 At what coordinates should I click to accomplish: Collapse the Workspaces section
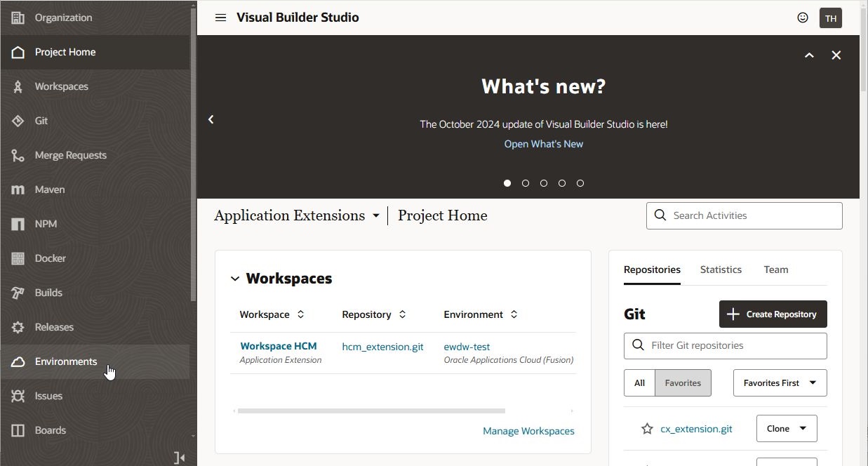(x=235, y=279)
